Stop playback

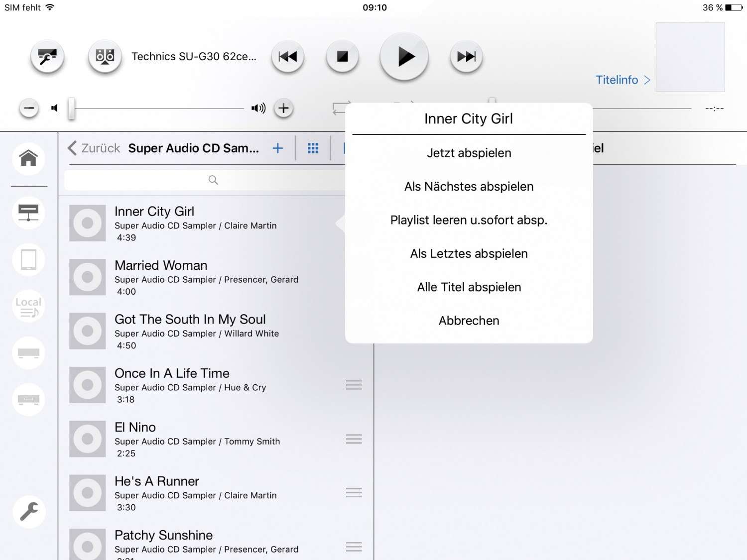tap(342, 57)
